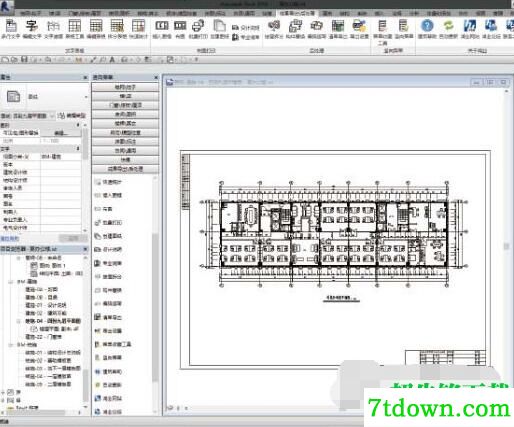Click the topmost category button in tool palette

[x=125, y=87]
